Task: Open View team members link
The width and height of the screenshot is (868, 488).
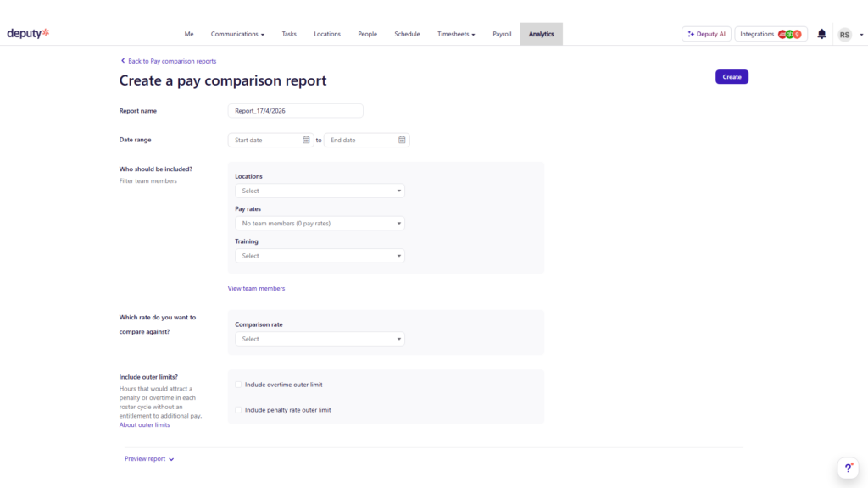Action: 256,288
